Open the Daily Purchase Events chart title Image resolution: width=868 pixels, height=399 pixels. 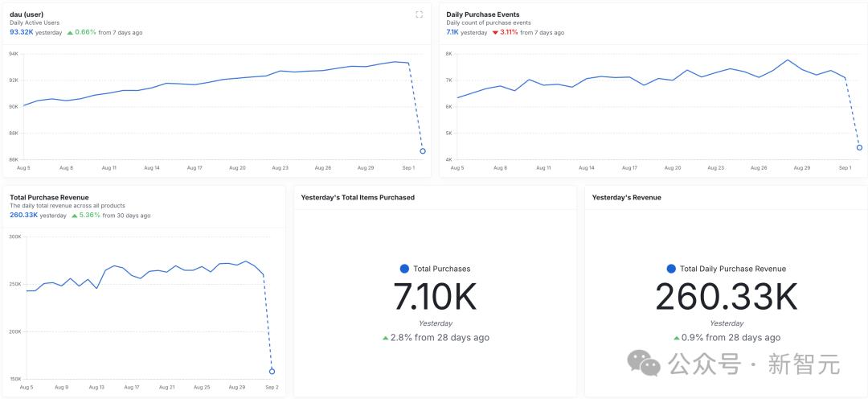pos(483,14)
